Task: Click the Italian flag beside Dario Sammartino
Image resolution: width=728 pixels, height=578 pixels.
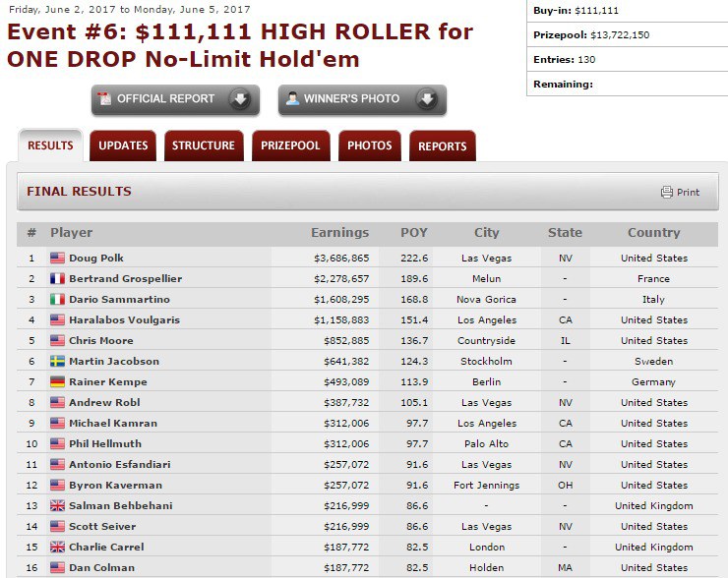Action: pos(57,300)
